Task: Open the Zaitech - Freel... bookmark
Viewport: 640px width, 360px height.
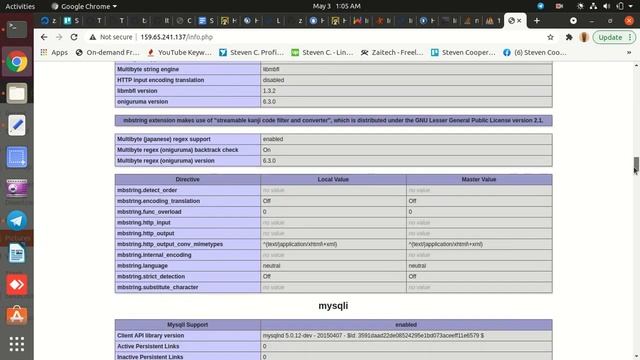Action: [392, 52]
